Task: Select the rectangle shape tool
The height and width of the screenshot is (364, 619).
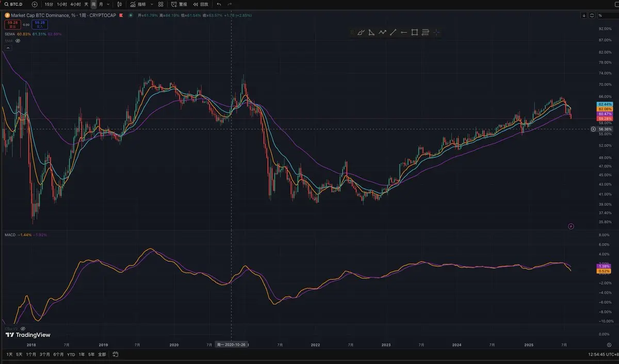Action: (x=415, y=32)
